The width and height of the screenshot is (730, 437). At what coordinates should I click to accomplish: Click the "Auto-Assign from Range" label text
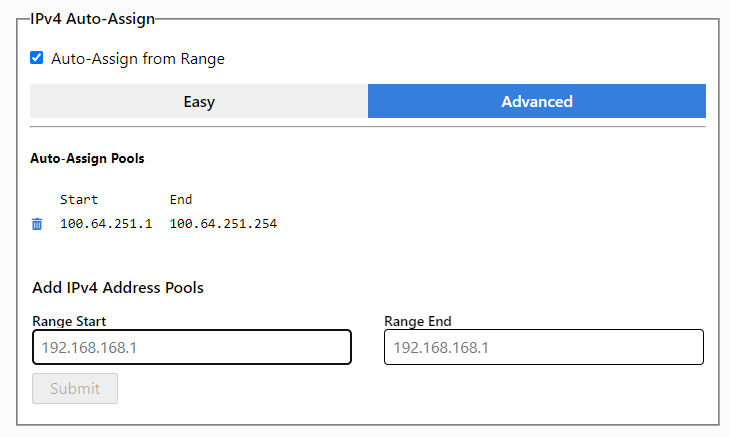pyautogui.click(x=137, y=59)
